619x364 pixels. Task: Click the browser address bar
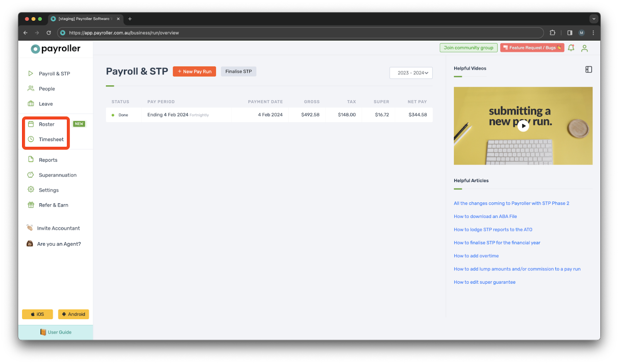coord(300,33)
